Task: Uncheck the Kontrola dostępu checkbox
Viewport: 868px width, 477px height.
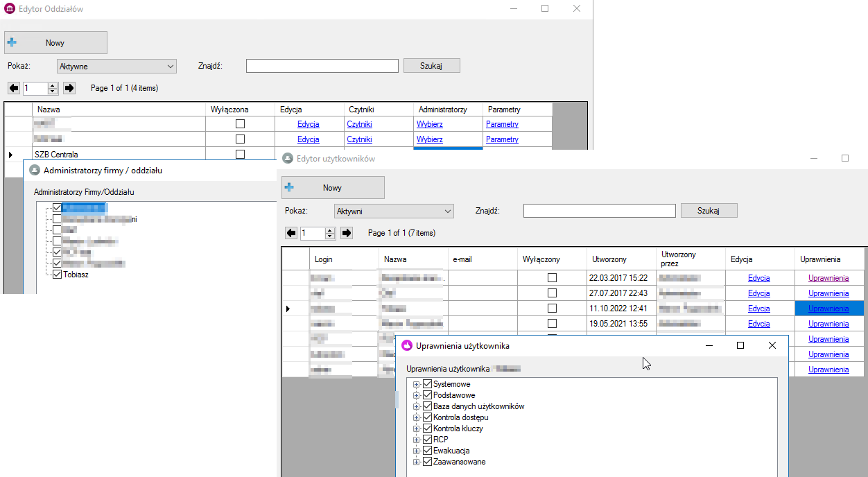Action: pyautogui.click(x=428, y=417)
